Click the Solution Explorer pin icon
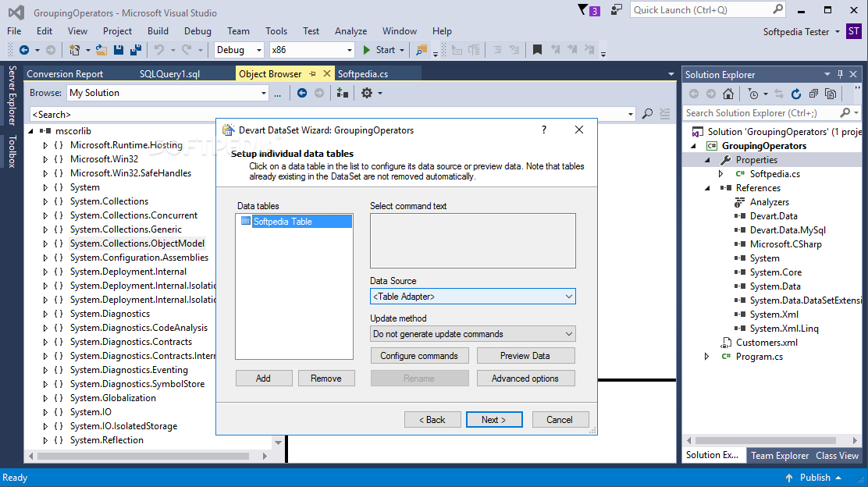Viewport: 868px width, 487px height. tap(841, 74)
